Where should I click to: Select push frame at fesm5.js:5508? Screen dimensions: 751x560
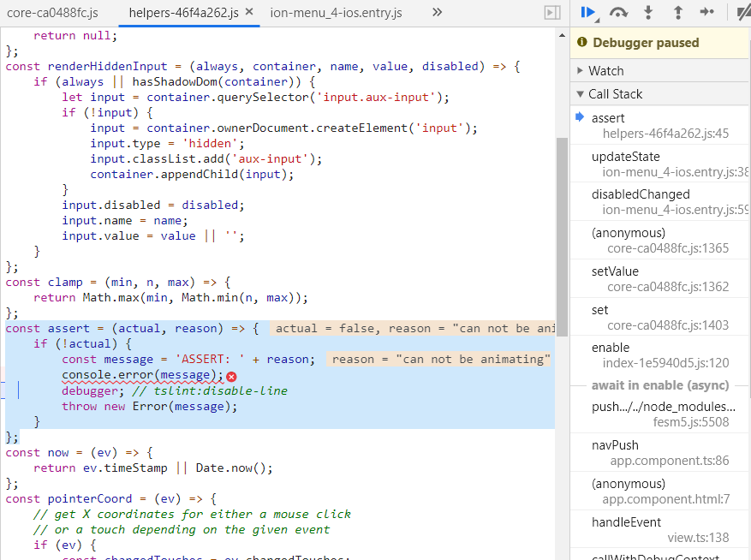(660, 414)
